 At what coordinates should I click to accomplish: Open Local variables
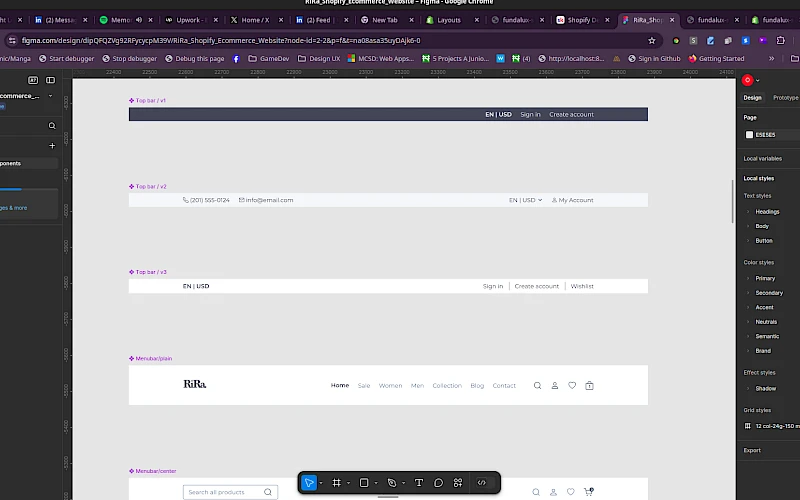762,159
